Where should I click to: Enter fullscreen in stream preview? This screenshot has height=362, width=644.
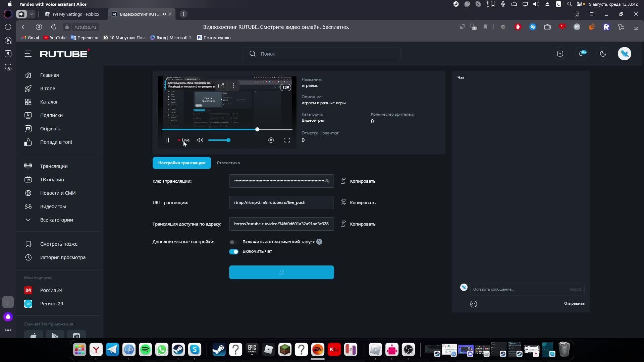click(x=287, y=140)
